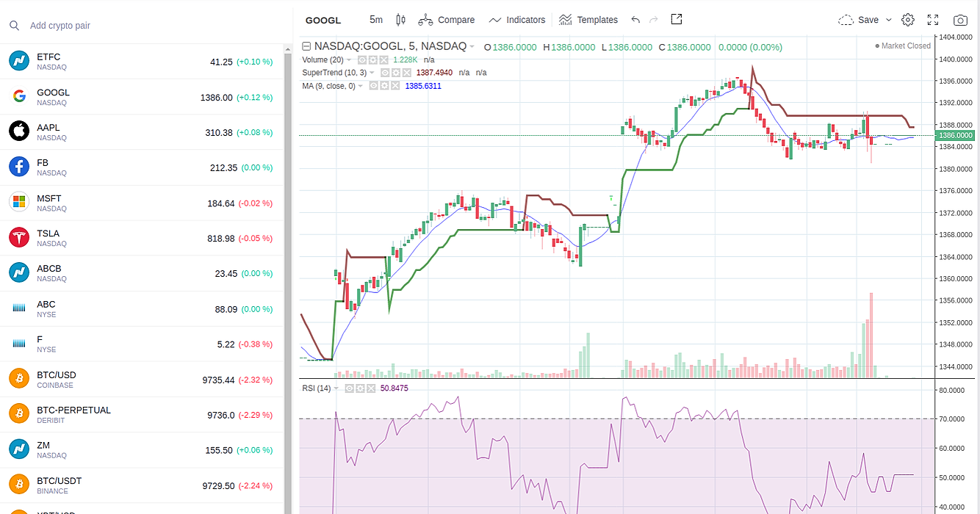The width and height of the screenshot is (980, 514).
Task: Open chart in a popup window
Action: point(677,19)
